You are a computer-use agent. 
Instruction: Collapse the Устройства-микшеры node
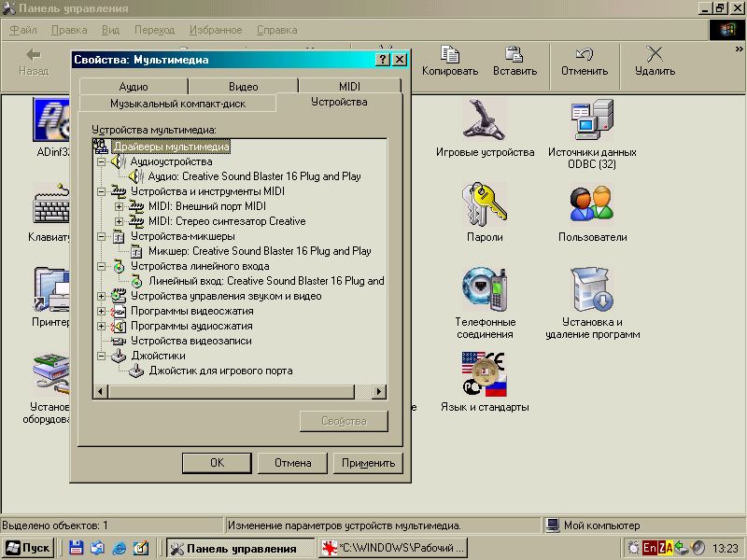point(101,236)
